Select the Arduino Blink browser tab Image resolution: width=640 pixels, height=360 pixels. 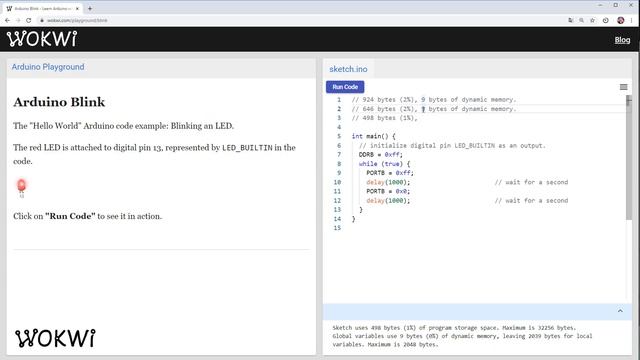point(42,8)
